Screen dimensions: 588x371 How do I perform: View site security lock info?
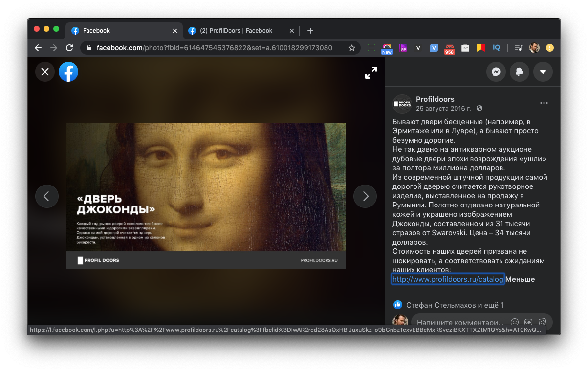(88, 48)
